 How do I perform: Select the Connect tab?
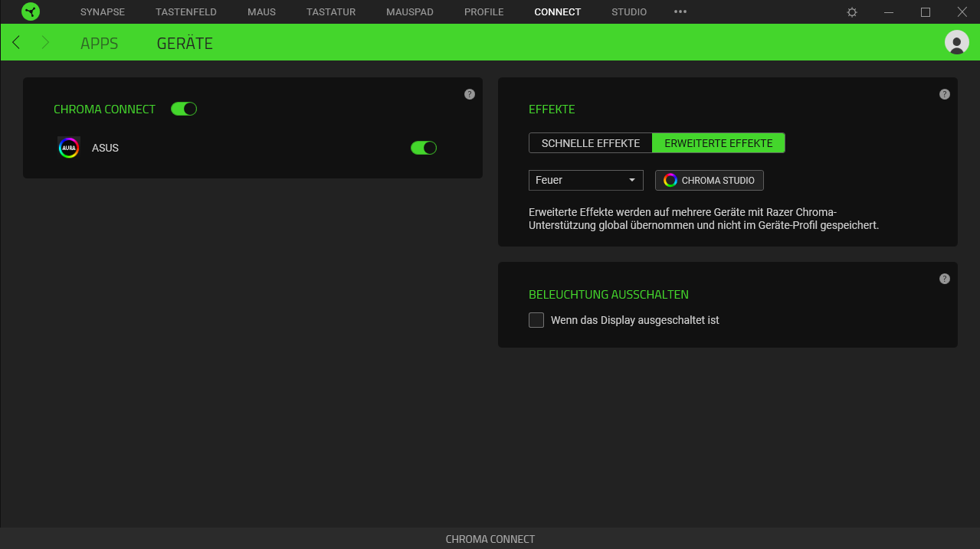(x=558, y=12)
